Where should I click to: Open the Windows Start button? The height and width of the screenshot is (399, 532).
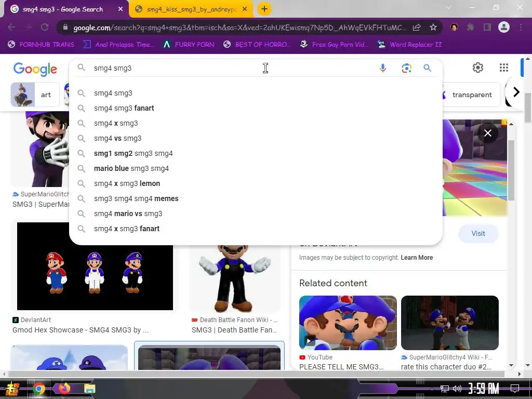click(x=12, y=389)
